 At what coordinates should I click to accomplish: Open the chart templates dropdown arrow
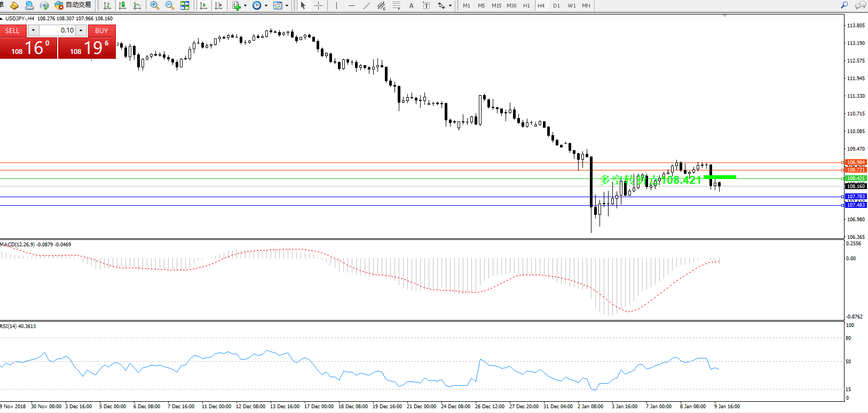(287, 5)
